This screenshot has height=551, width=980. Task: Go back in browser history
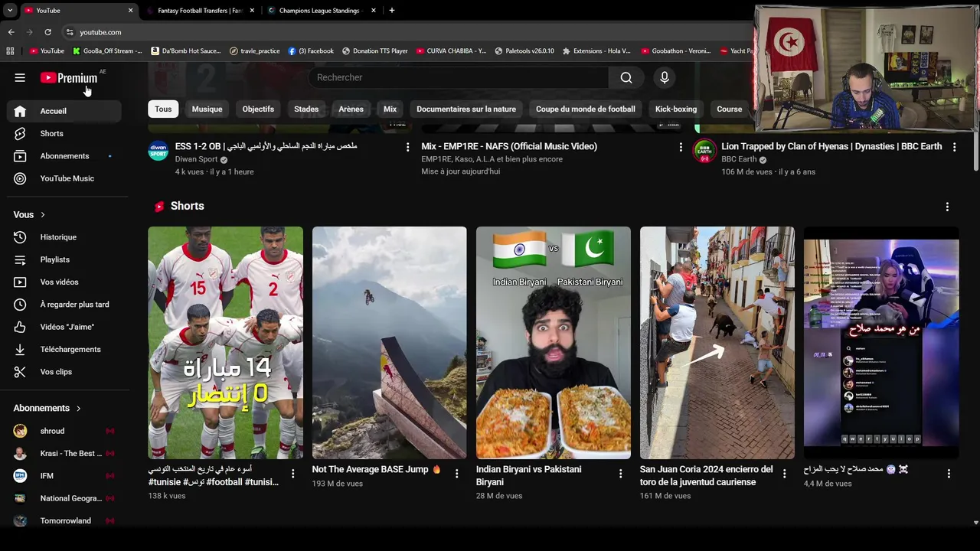click(11, 32)
